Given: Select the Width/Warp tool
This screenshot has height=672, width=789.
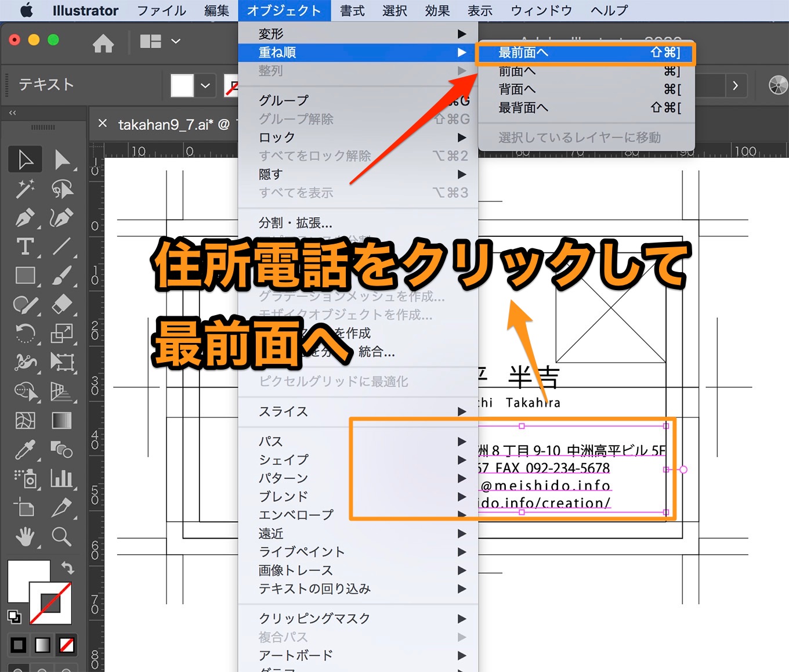Looking at the screenshot, I should 25,362.
